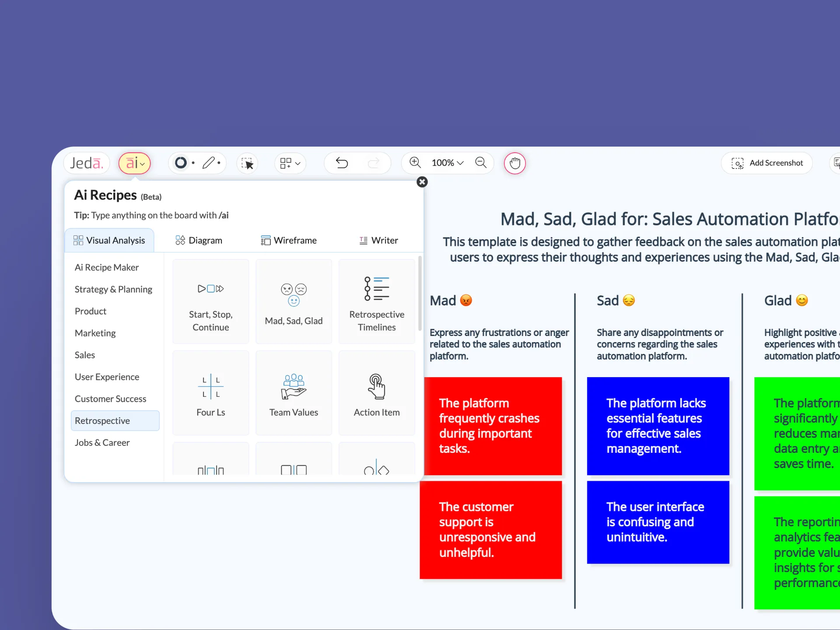Open the 100% zoom level dropdown
The width and height of the screenshot is (840, 630).
[447, 162]
